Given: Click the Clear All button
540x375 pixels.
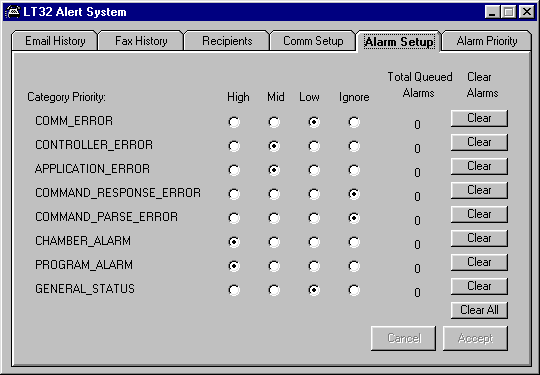Looking at the screenshot, I should (x=479, y=310).
